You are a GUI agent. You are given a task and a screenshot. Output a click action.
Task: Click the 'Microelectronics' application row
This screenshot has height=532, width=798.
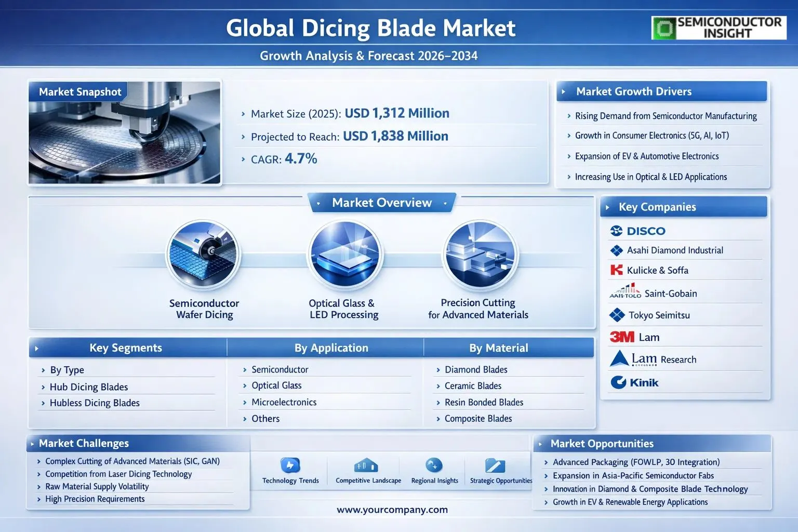326,402
